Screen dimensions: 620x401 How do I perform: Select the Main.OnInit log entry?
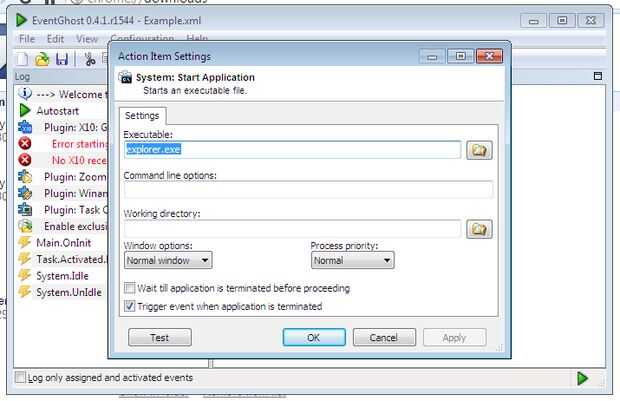pos(64,243)
